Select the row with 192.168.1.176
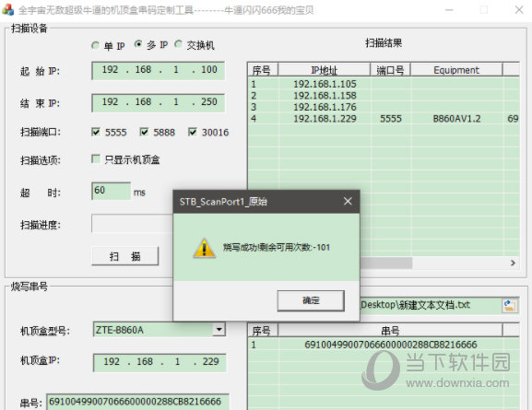 point(384,107)
